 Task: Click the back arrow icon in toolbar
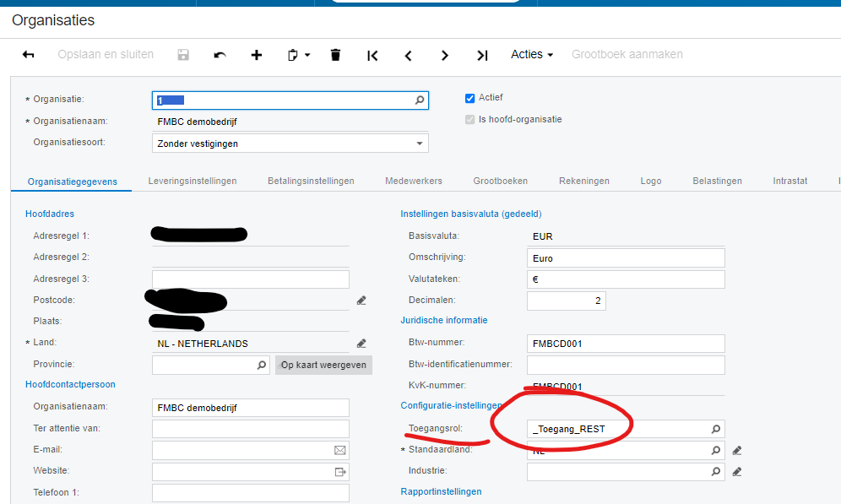tap(29, 55)
